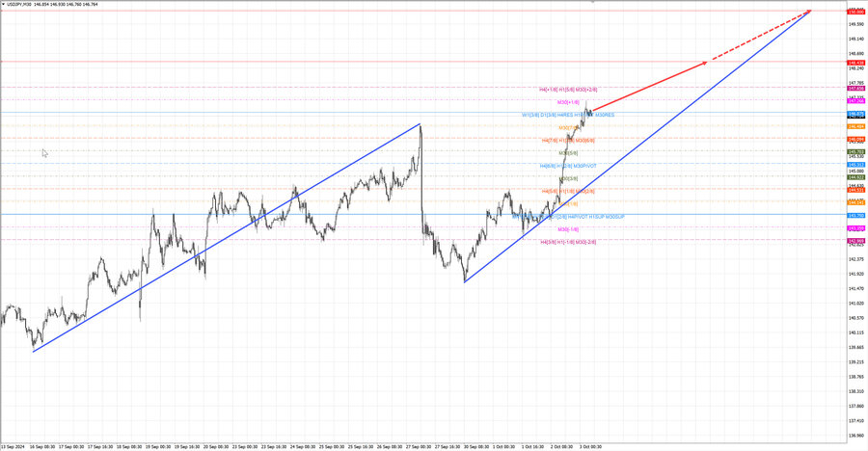The height and width of the screenshot is (451, 868).
Task: Click the 149.590 value on price scale
Action: click(857, 24)
